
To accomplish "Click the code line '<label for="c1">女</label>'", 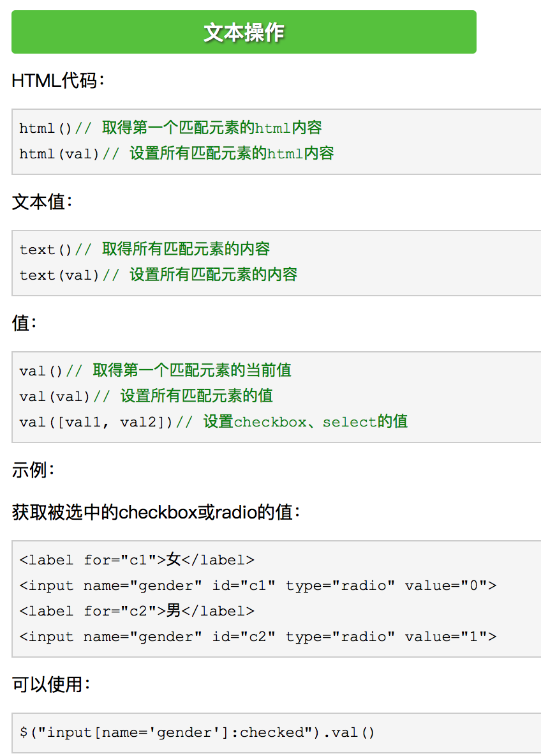I will (137, 560).
